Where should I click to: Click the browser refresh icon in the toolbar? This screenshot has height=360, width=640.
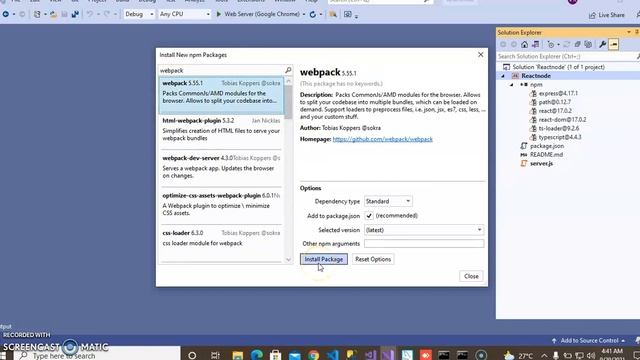(x=313, y=14)
